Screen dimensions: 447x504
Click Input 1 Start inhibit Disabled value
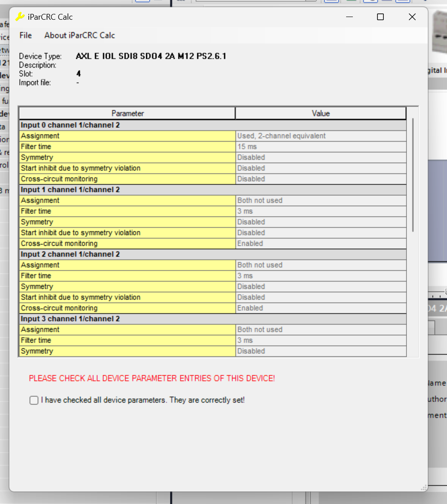tap(321, 233)
